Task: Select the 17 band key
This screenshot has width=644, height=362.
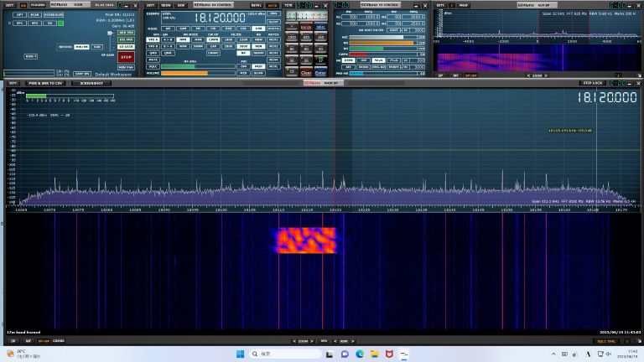Action: (321, 60)
